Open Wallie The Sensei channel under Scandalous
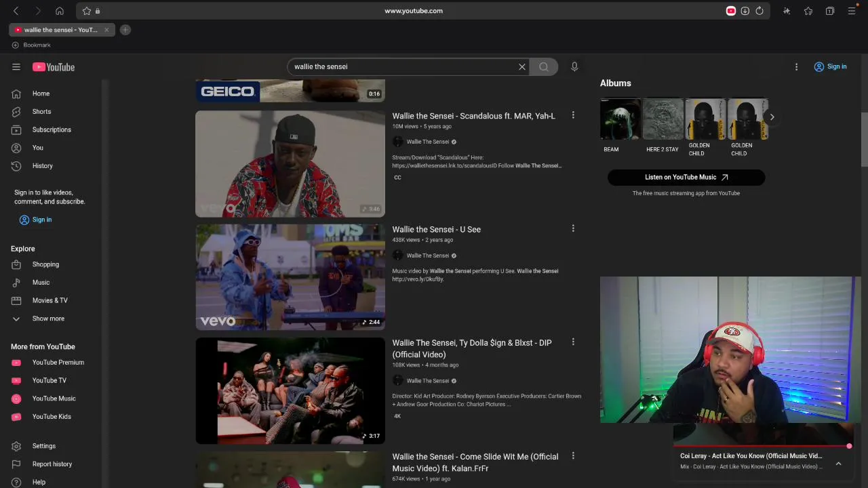The image size is (868, 488). (x=427, y=142)
